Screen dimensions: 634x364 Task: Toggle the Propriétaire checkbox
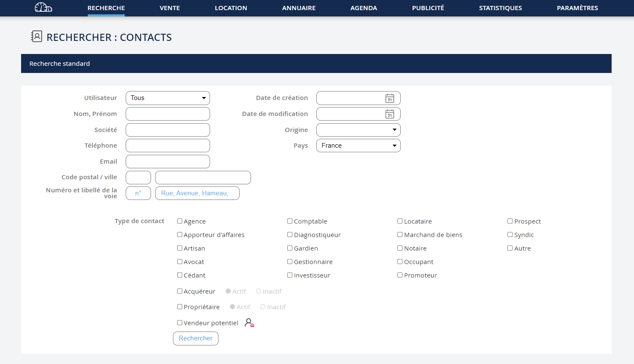coord(180,307)
